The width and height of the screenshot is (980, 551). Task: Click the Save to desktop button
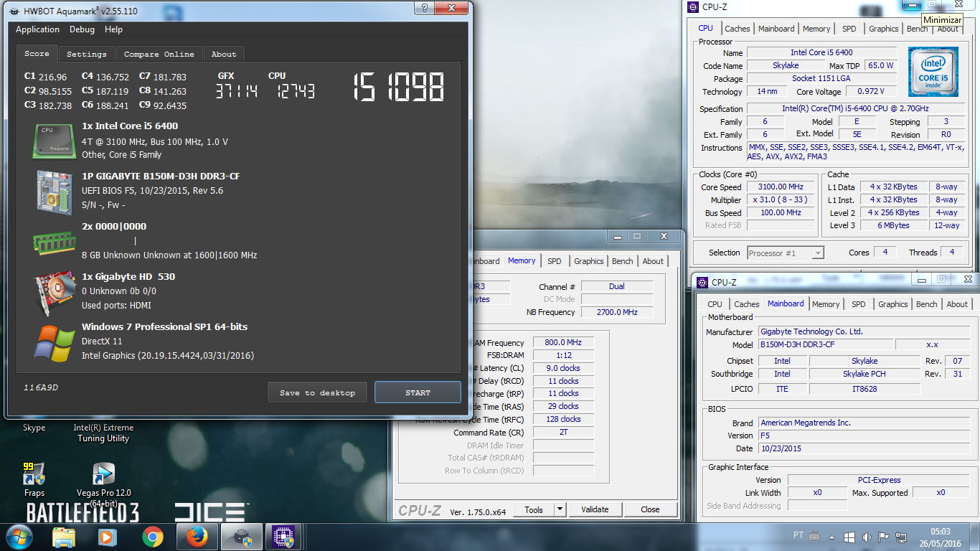coord(317,392)
